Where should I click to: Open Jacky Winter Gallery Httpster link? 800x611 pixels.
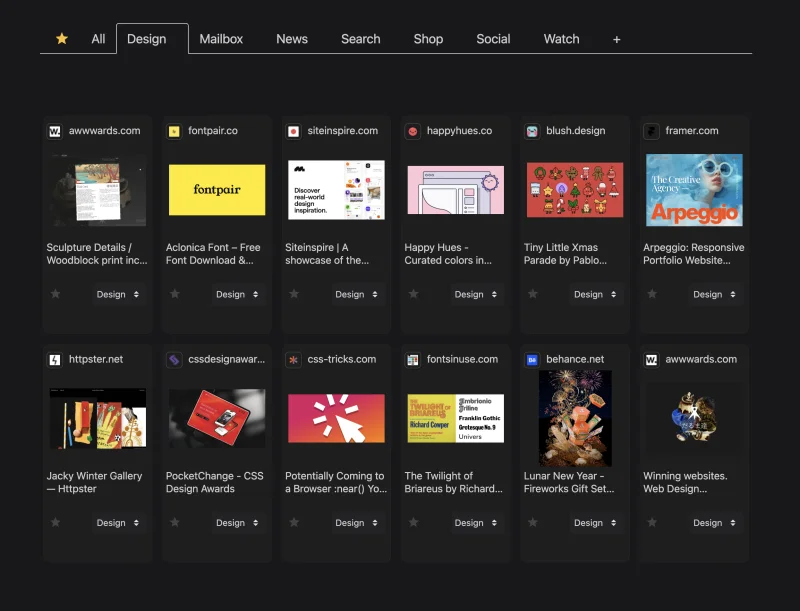tap(94, 482)
